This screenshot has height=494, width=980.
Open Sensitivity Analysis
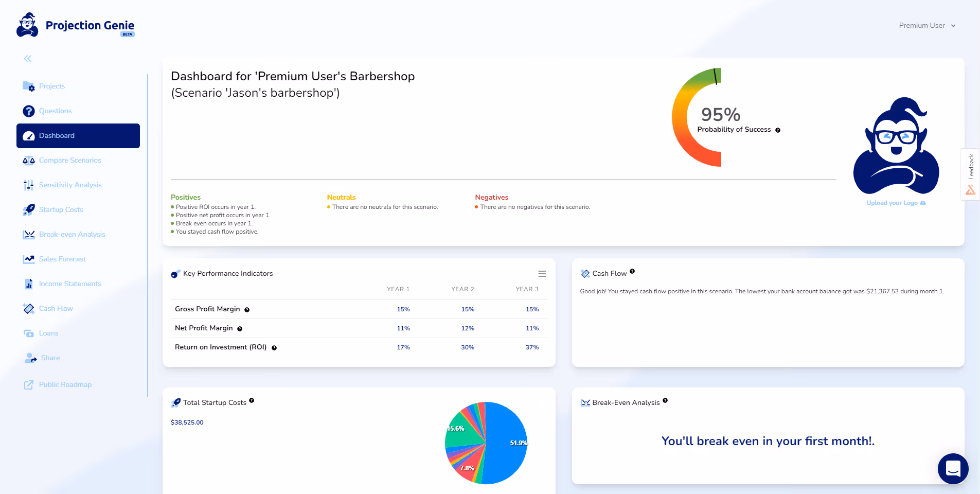point(70,185)
